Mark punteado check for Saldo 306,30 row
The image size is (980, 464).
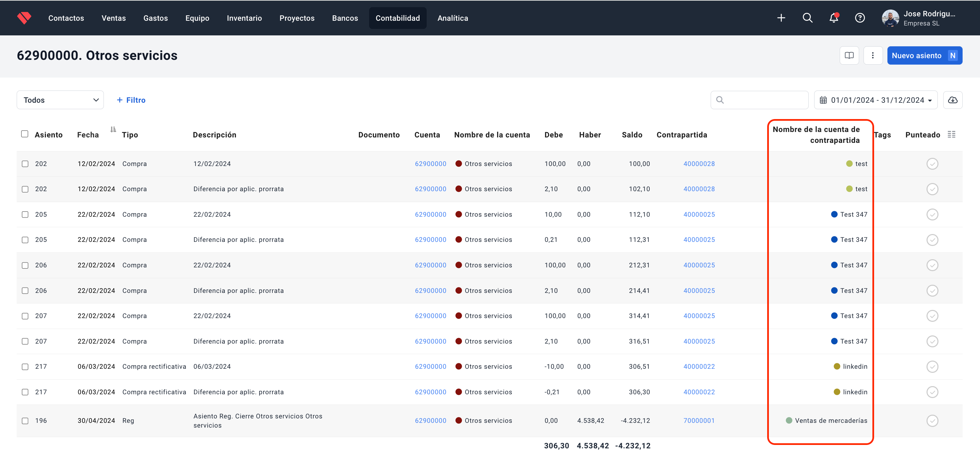coord(932,392)
